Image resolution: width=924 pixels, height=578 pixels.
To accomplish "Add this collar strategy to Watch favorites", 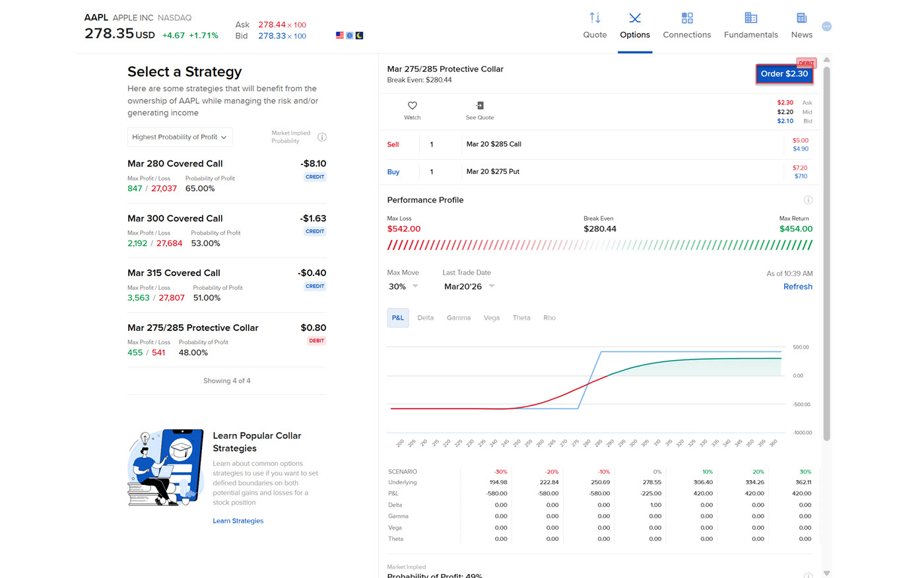I will (412, 110).
